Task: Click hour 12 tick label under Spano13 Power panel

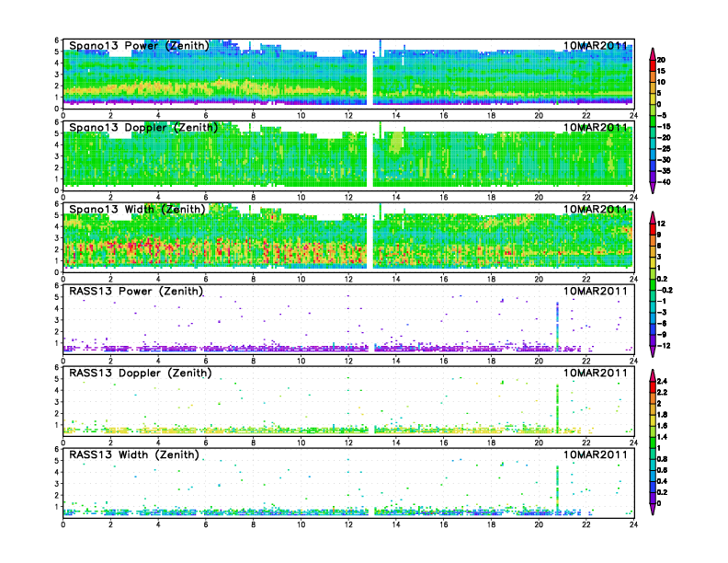Action: click(348, 115)
